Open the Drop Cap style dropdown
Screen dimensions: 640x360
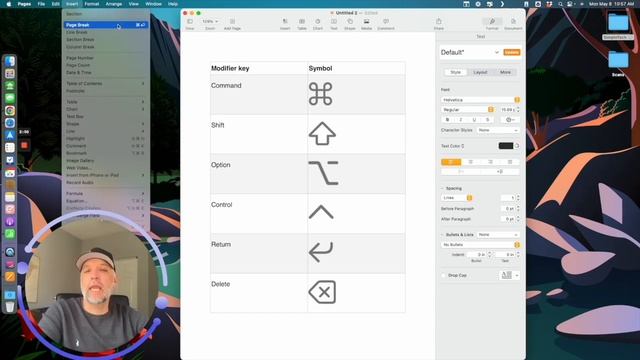[509, 275]
